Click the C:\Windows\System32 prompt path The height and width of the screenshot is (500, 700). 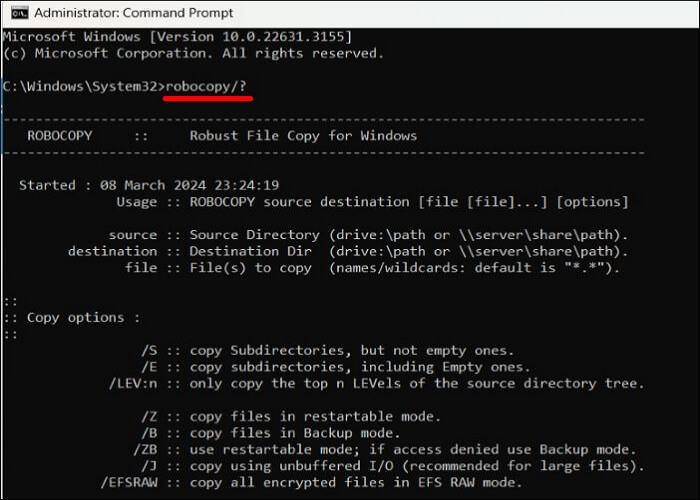[80, 87]
